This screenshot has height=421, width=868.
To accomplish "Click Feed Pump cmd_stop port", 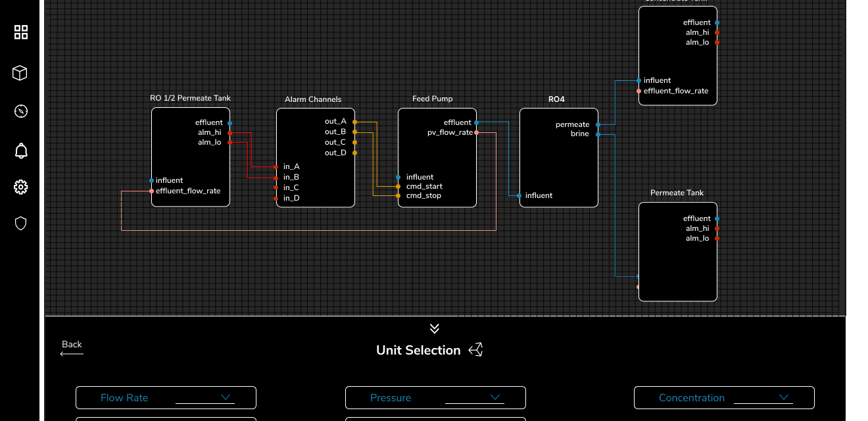I will click(x=398, y=195).
